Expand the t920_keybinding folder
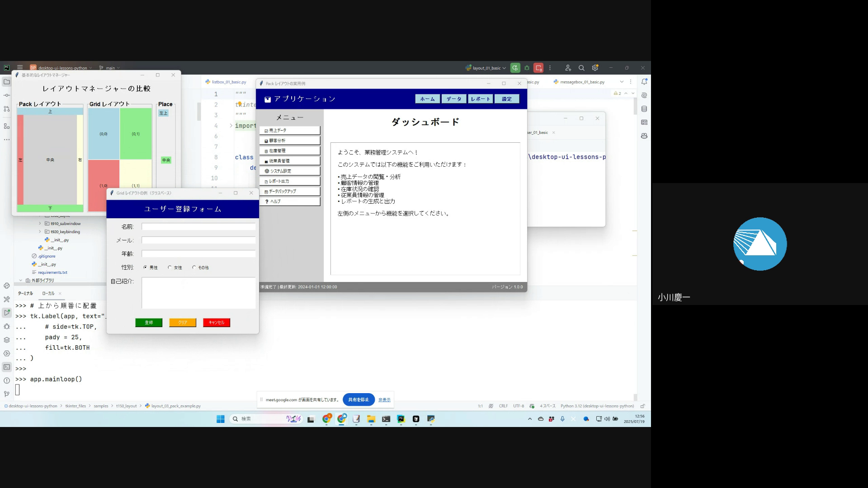Image resolution: width=868 pixels, height=488 pixels. pyautogui.click(x=40, y=232)
